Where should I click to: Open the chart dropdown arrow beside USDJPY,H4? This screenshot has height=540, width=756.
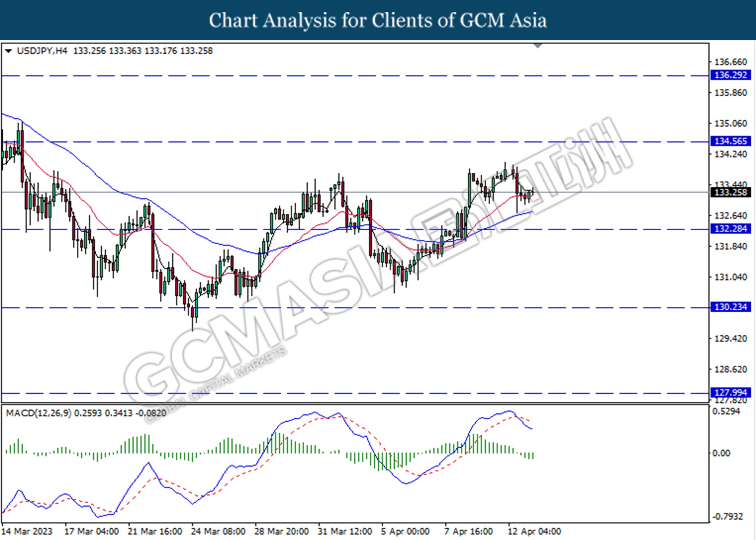coord(8,51)
